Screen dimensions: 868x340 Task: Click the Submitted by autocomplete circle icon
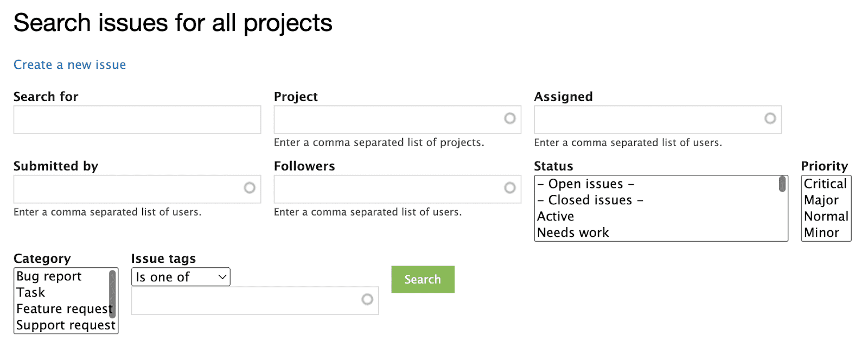click(250, 188)
